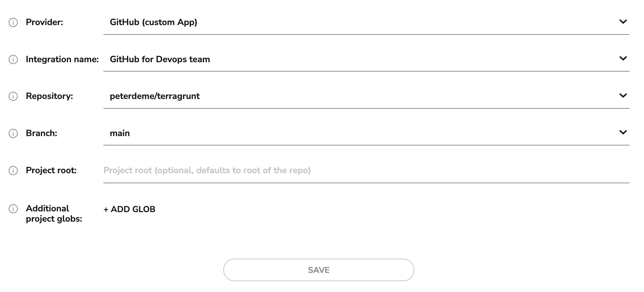Click the 'GitHub (custom App)' provider value

tap(154, 22)
